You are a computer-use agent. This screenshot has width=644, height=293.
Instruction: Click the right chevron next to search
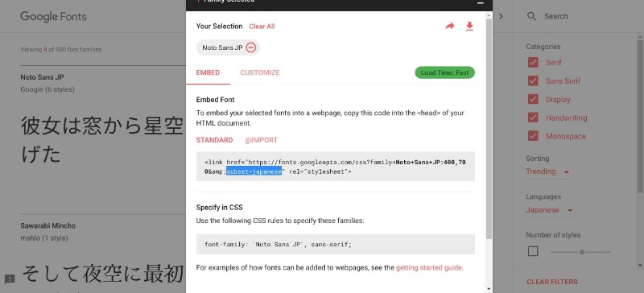(501, 16)
